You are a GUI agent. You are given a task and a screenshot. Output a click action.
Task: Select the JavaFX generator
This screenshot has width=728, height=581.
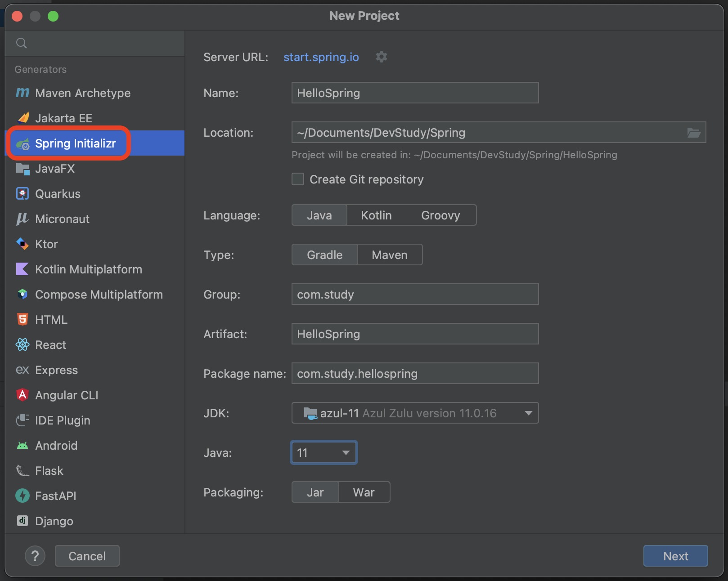coord(94,169)
